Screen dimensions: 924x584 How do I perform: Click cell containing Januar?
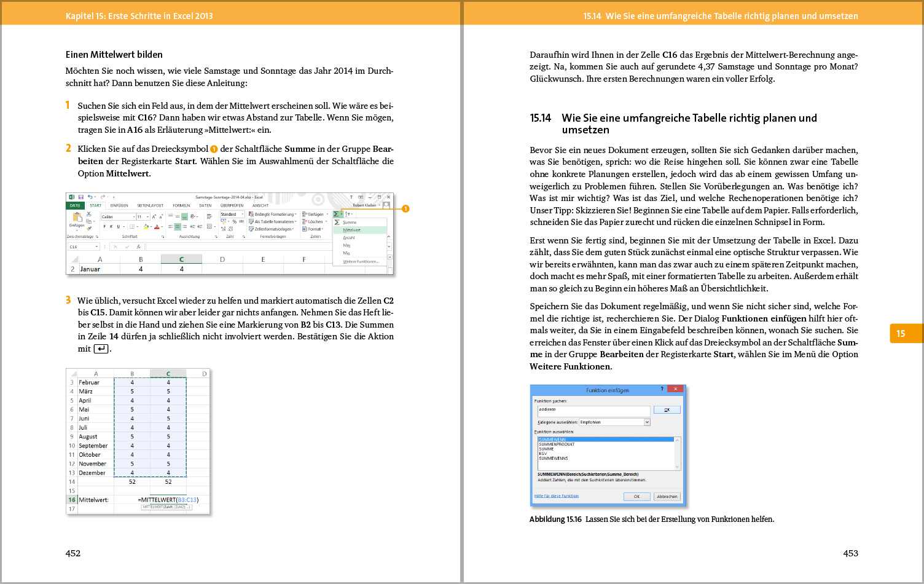click(100, 269)
